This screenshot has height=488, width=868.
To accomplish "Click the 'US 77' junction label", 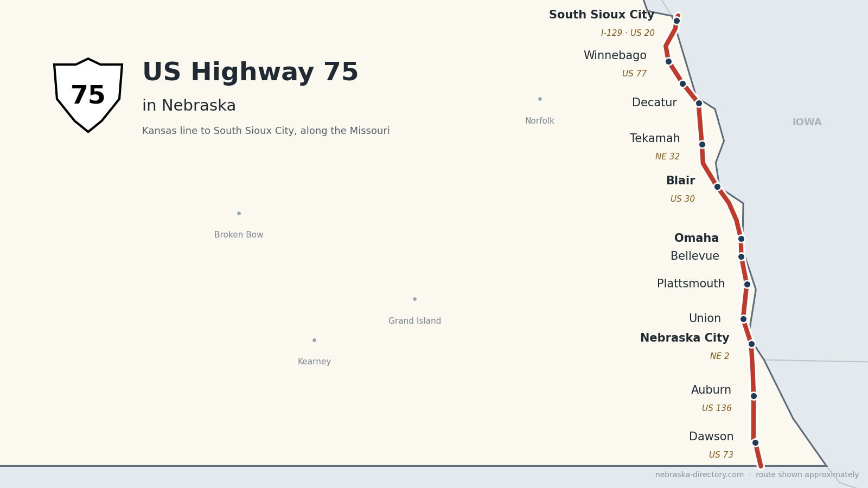I will pyautogui.click(x=634, y=74).
